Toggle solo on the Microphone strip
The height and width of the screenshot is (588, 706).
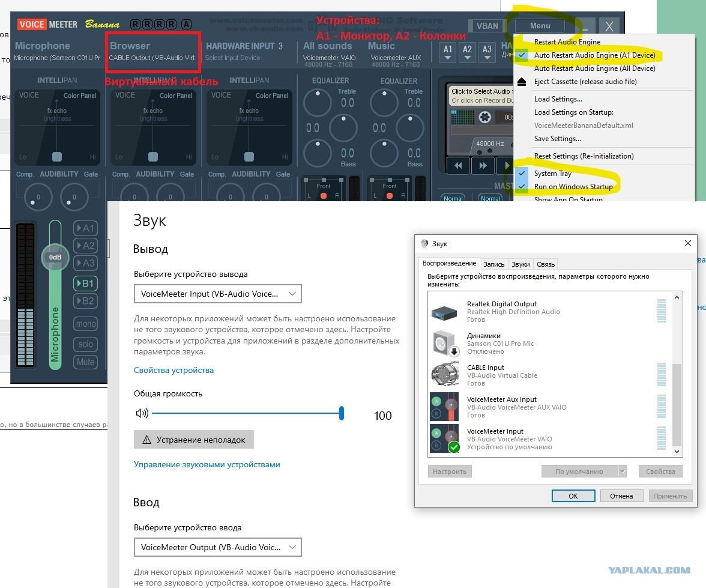click(85, 344)
